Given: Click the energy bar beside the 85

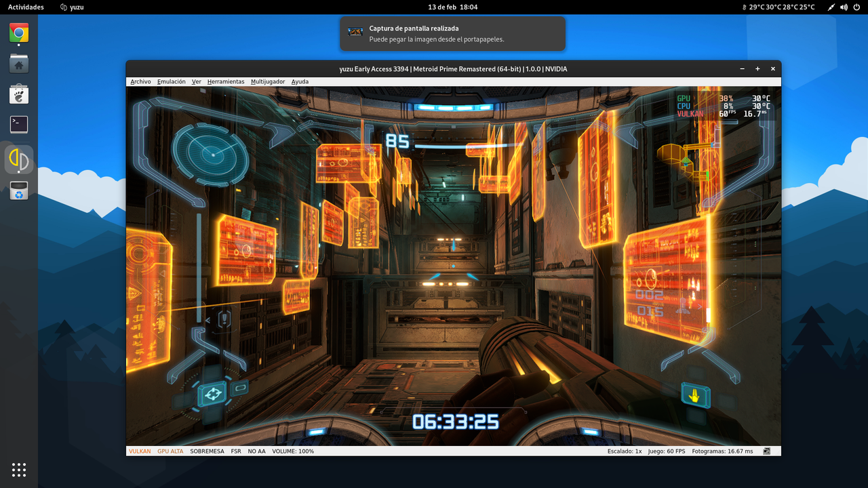Looking at the screenshot, I should pyautogui.click(x=468, y=145).
